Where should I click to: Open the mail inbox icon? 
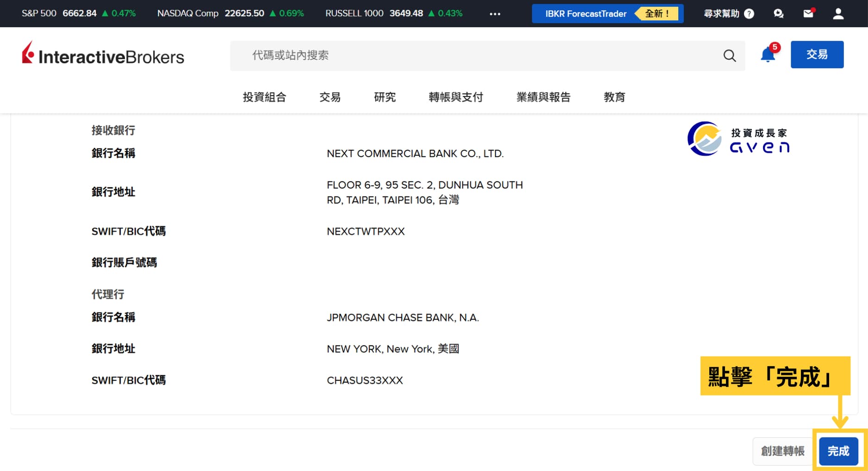pyautogui.click(x=808, y=14)
